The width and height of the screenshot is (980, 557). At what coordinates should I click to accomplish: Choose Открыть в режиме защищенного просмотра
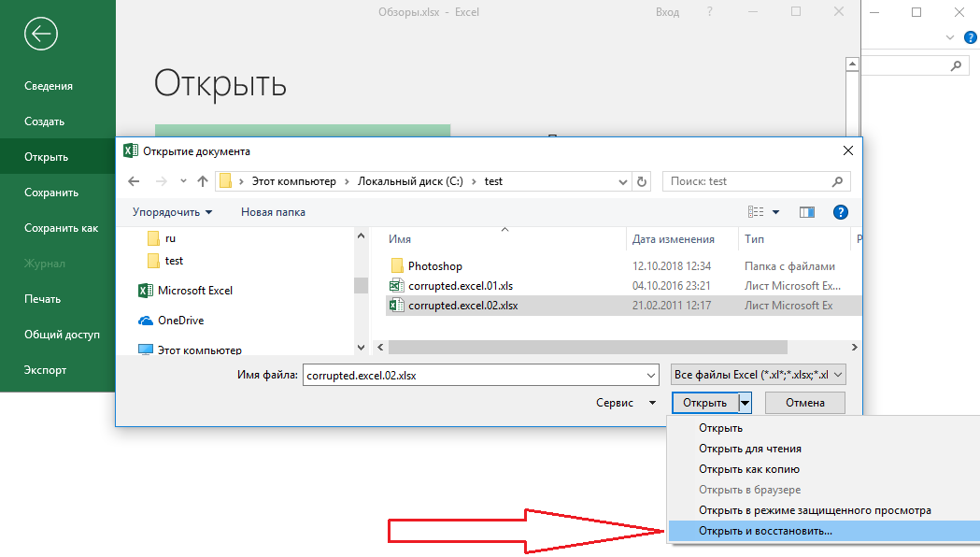tap(815, 511)
